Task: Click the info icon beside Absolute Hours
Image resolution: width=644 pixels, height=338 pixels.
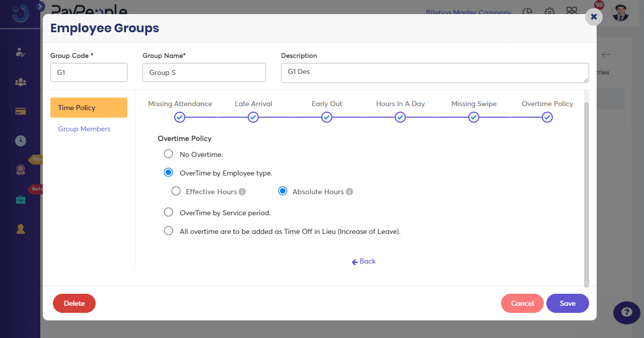Action: [x=349, y=192]
